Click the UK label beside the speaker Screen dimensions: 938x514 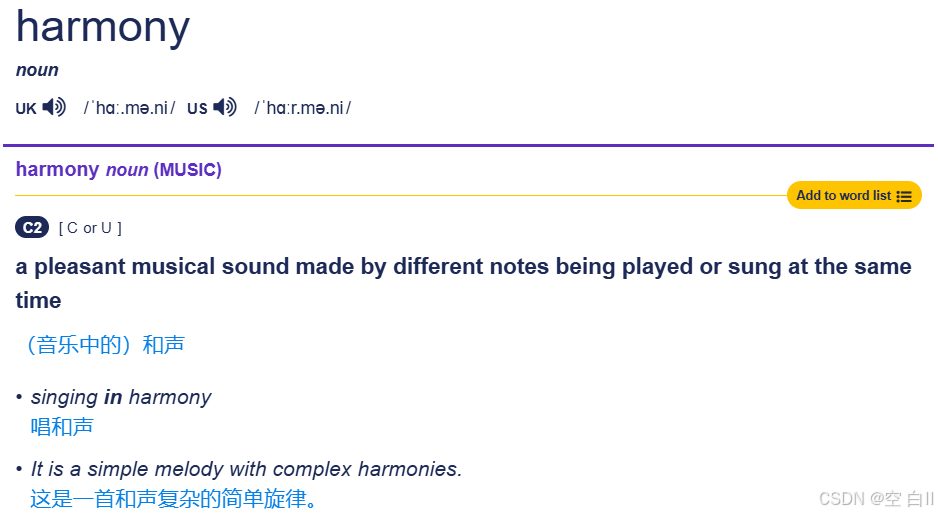coord(26,109)
